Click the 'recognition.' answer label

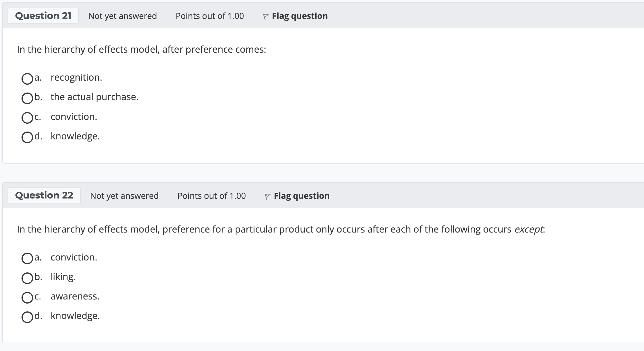pyautogui.click(x=76, y=77)
